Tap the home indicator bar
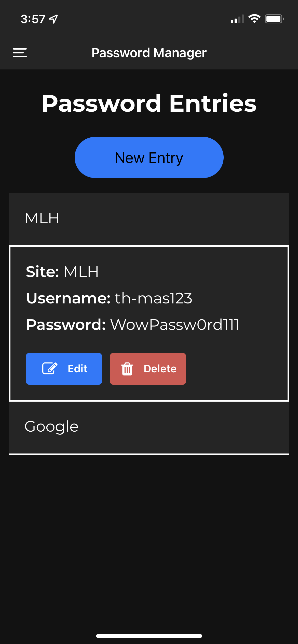The image size is (298, 644). pos(149,636)
